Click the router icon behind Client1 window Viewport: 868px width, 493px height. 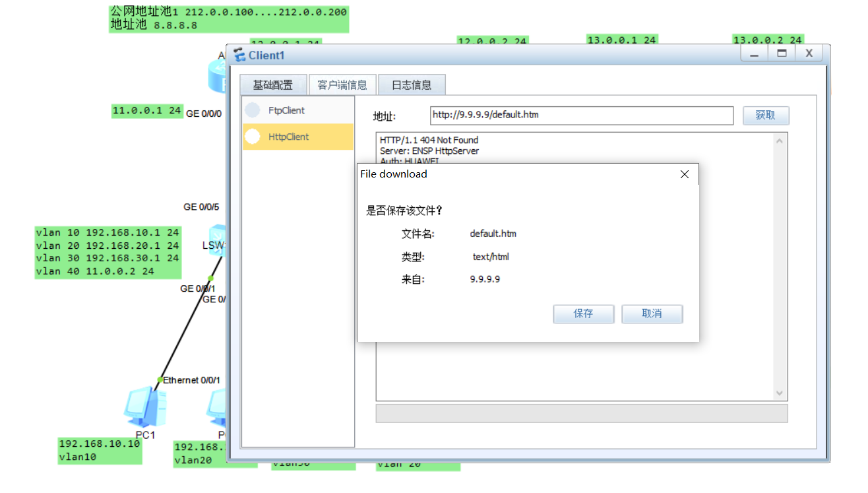[217, 76]
